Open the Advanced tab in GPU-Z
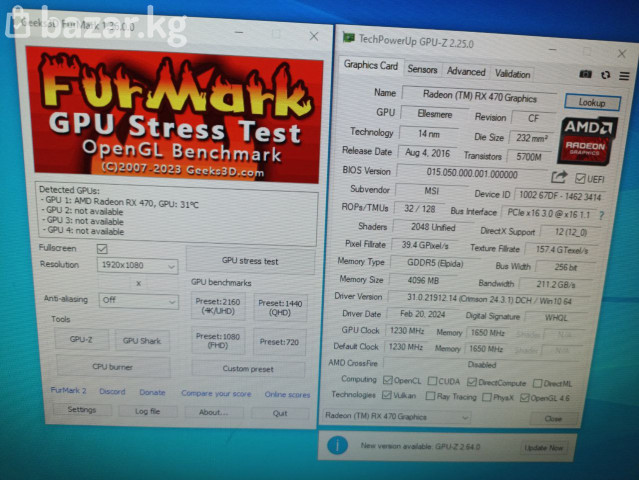 [466, 71]
